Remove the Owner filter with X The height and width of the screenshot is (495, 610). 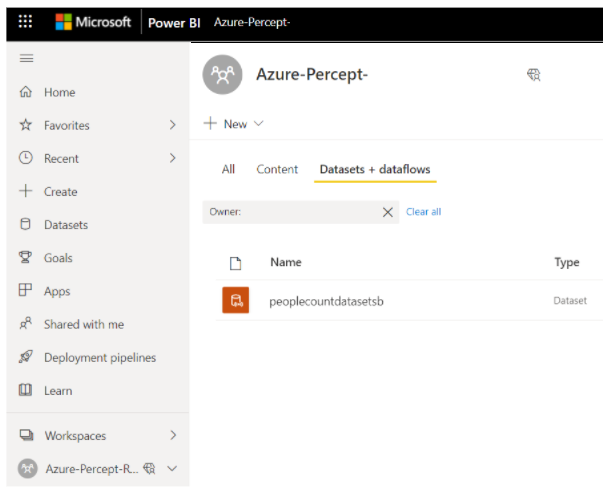(387, 212)
